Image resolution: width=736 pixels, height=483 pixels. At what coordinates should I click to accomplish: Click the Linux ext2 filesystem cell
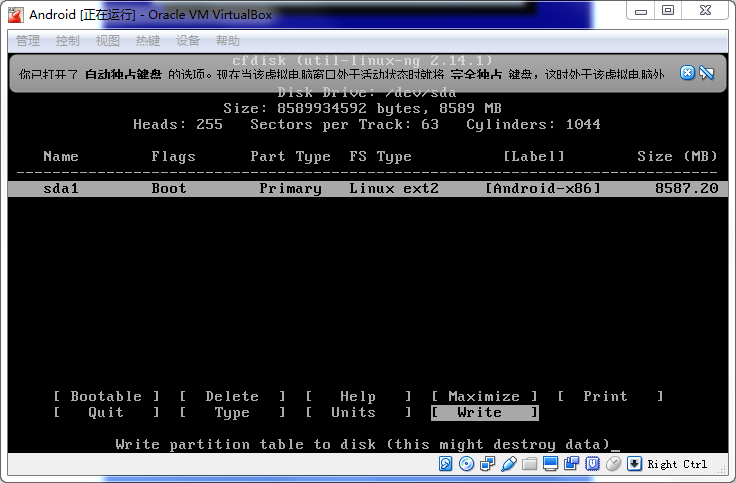(394, 189)
